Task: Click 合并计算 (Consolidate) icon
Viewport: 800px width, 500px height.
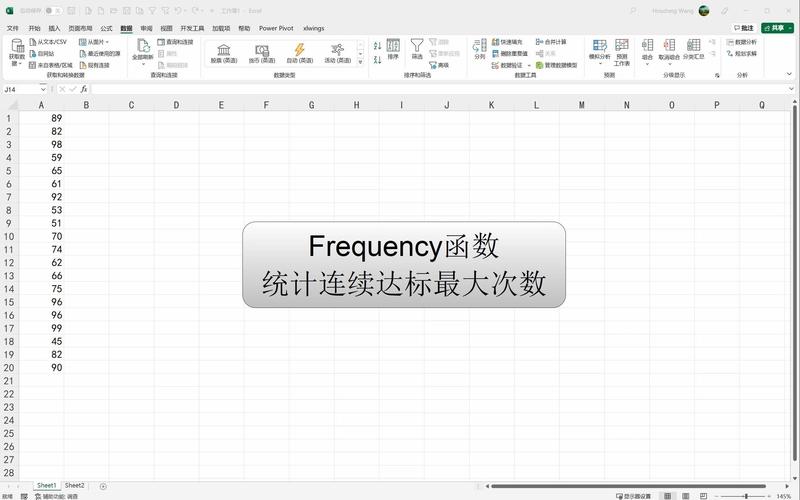Action: click(539, 42)
